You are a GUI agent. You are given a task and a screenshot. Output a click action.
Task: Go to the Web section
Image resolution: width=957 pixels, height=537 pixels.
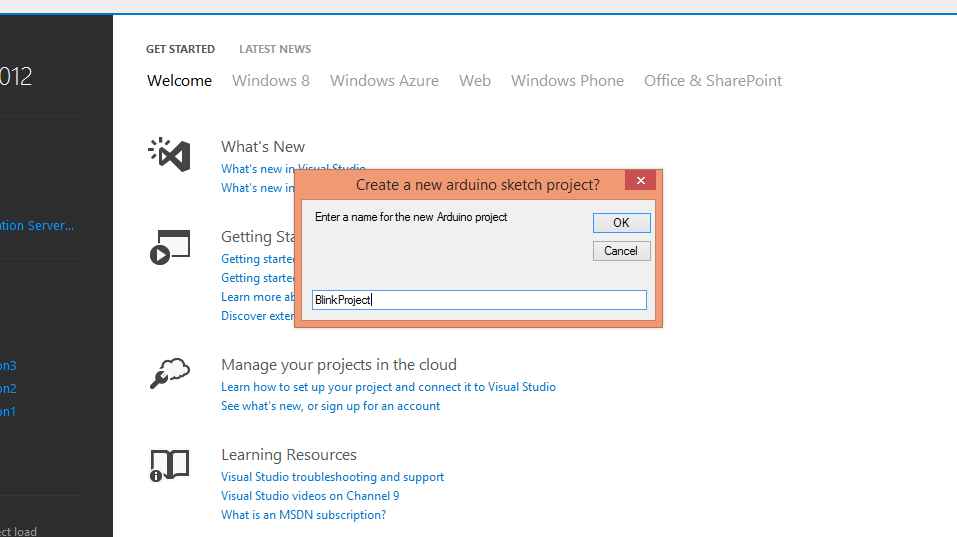click(474, 81)
